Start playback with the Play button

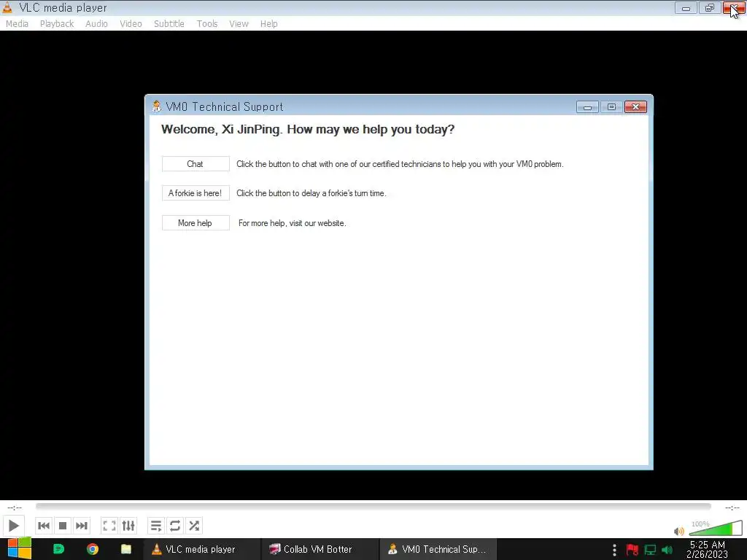tap(13, 526)
